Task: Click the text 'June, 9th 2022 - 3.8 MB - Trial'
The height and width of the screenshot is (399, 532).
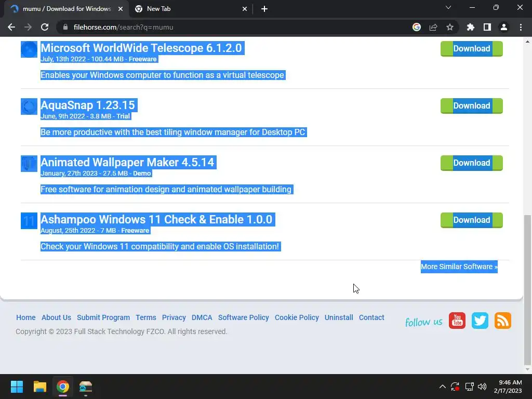Action: click(x=85, y=116)
